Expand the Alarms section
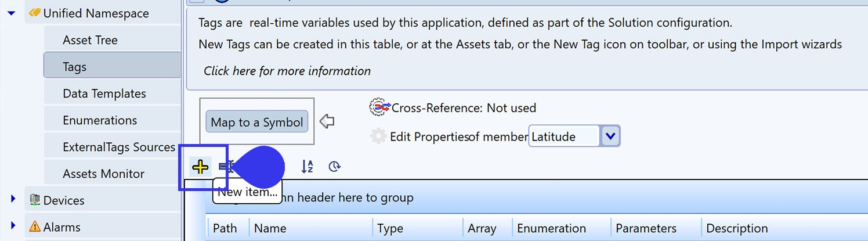 coord(13,226)
